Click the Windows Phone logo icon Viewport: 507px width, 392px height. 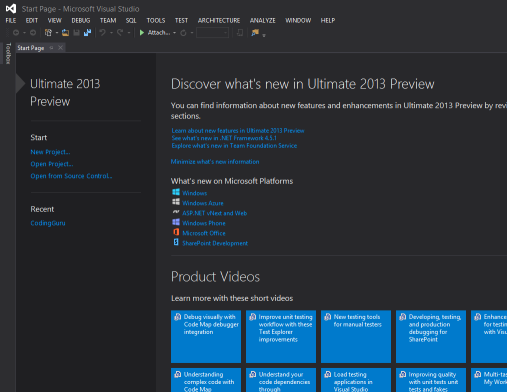(x=176, y=222)
